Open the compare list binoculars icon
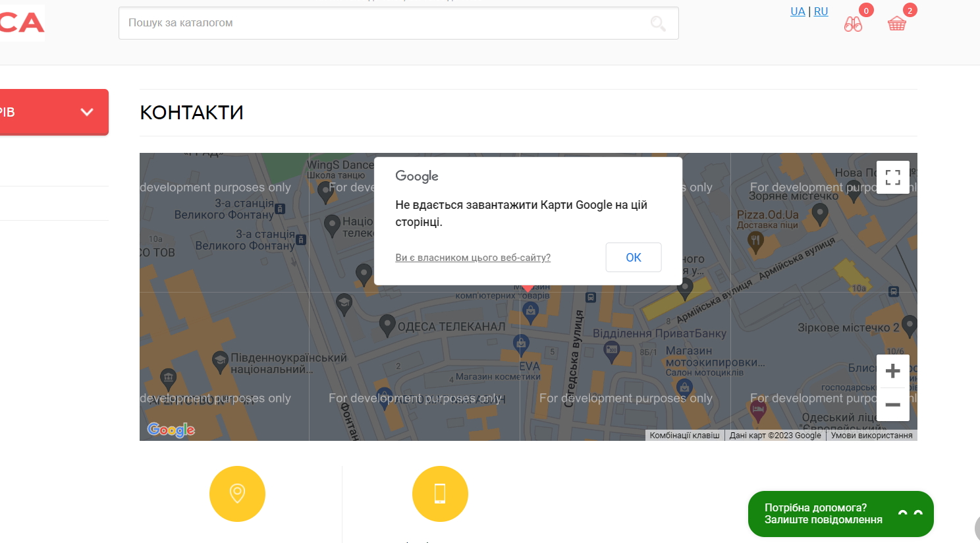The height and width of the screenshot is (543, 980). (x=853, y=24)
